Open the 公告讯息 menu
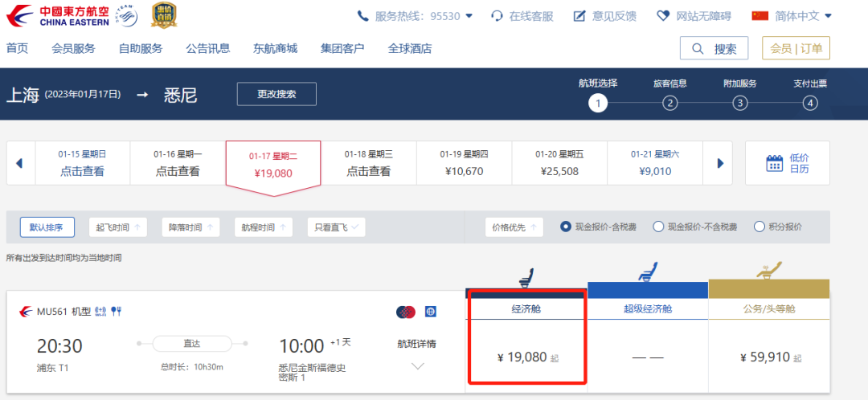The image size is (868, 400). pos(207,49)
